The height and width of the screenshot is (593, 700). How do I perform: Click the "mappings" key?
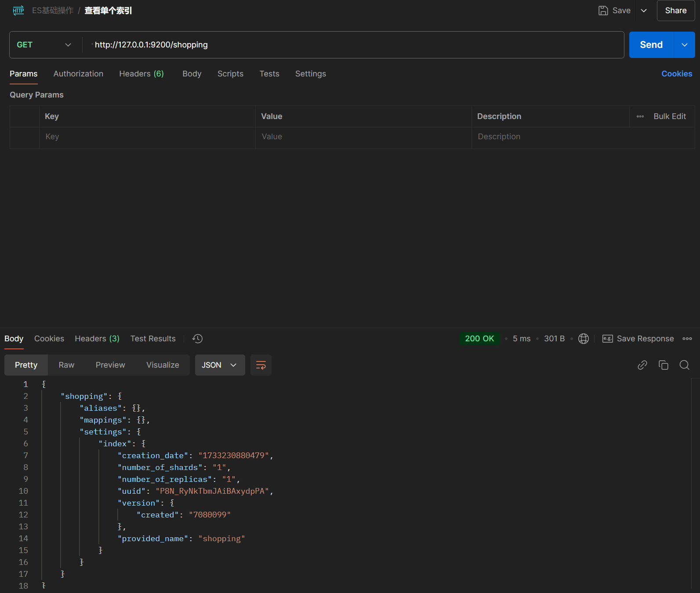103,420
